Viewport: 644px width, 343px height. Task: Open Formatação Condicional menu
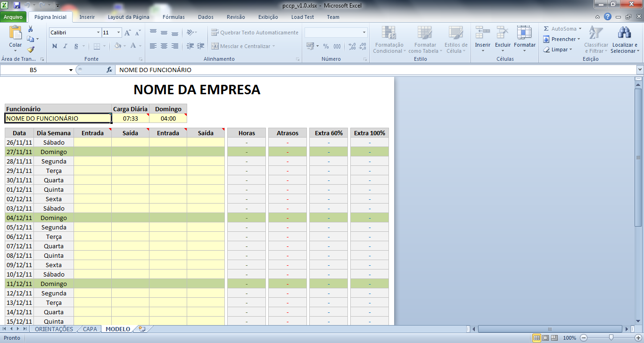(x=388, y=40)
